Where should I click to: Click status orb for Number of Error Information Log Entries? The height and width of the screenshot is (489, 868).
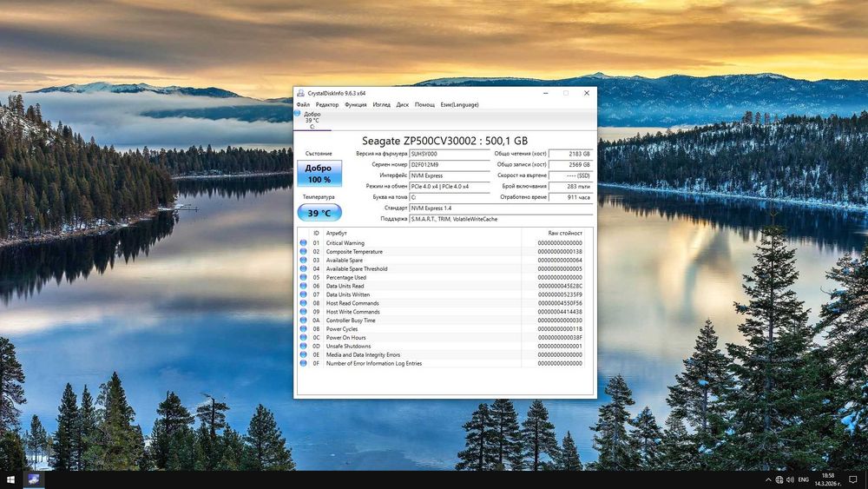(303, 363)
